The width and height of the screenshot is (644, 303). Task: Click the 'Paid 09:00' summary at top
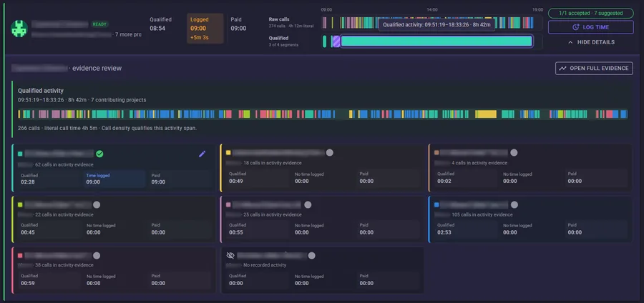[x=238, y=24]
